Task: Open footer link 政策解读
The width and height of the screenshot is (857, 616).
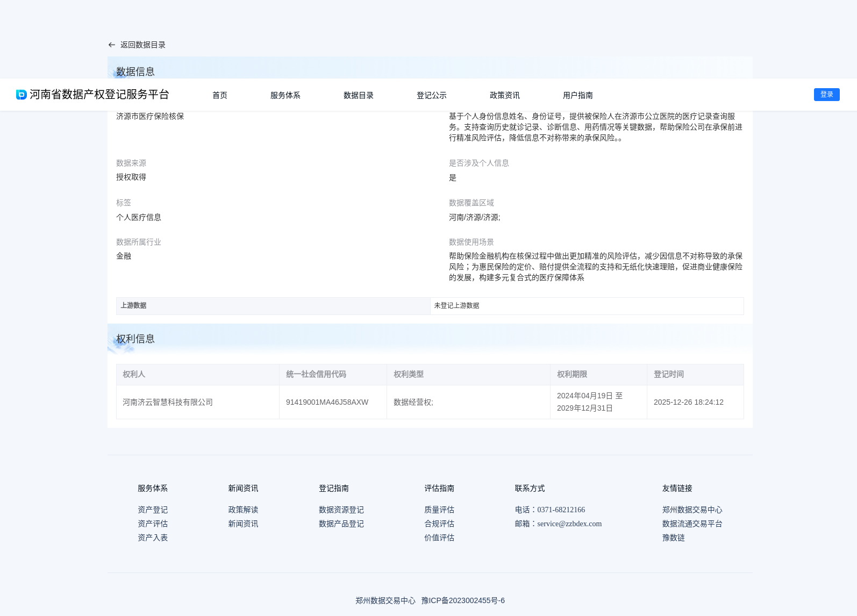Action: [x=243, y=510]
